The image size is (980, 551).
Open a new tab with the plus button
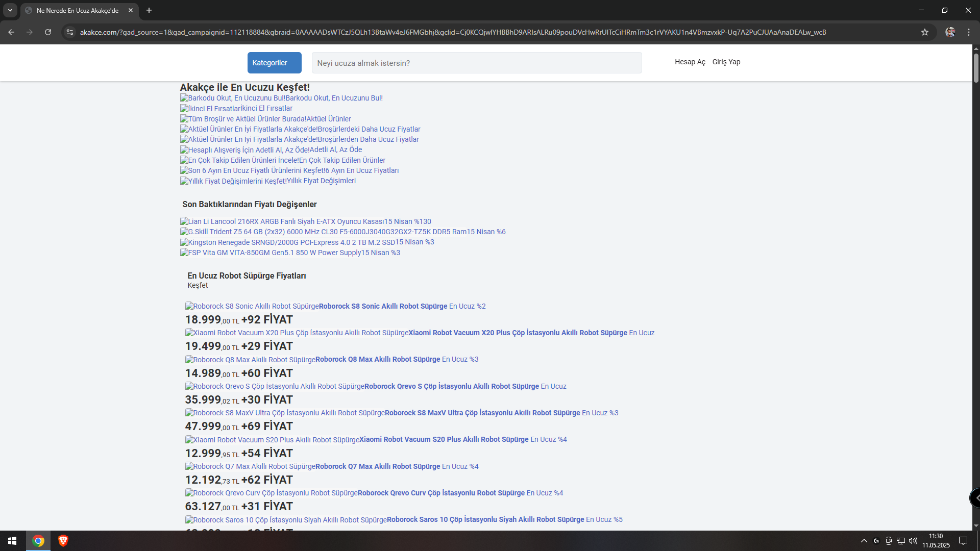click(x=149, y=10)
